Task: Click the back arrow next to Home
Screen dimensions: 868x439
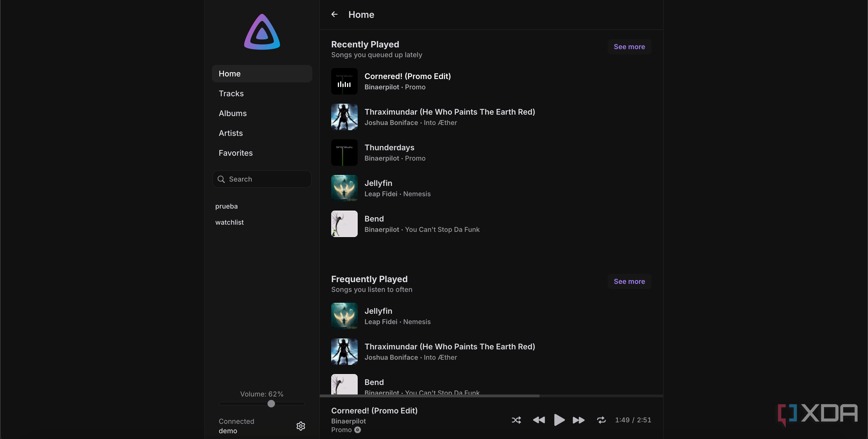Action: click(x=334, y=14)
